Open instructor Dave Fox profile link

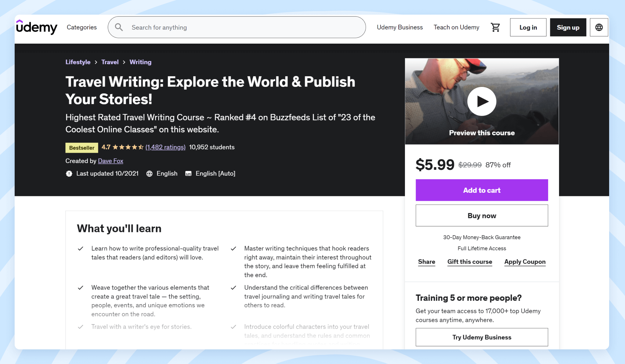(110, 161)
